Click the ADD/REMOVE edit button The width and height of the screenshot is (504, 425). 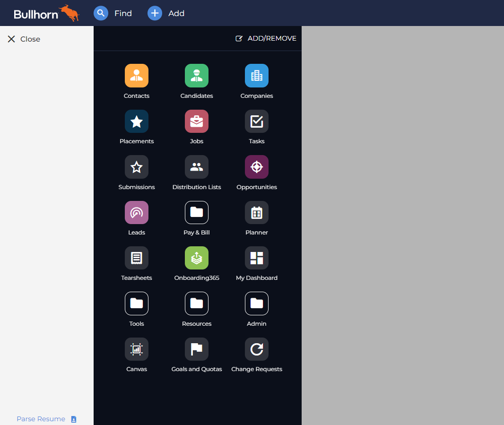point(266,38)
